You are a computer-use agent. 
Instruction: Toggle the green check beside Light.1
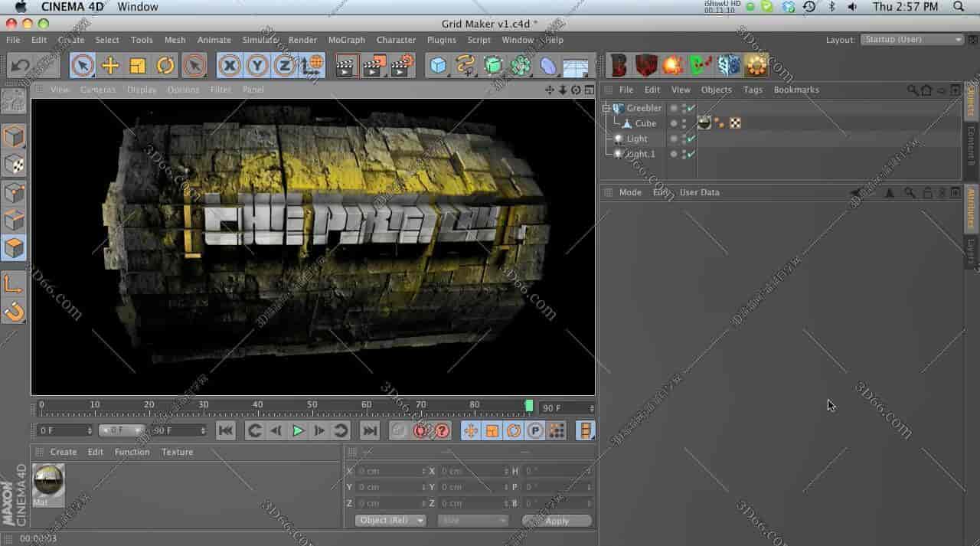[690, 154]
